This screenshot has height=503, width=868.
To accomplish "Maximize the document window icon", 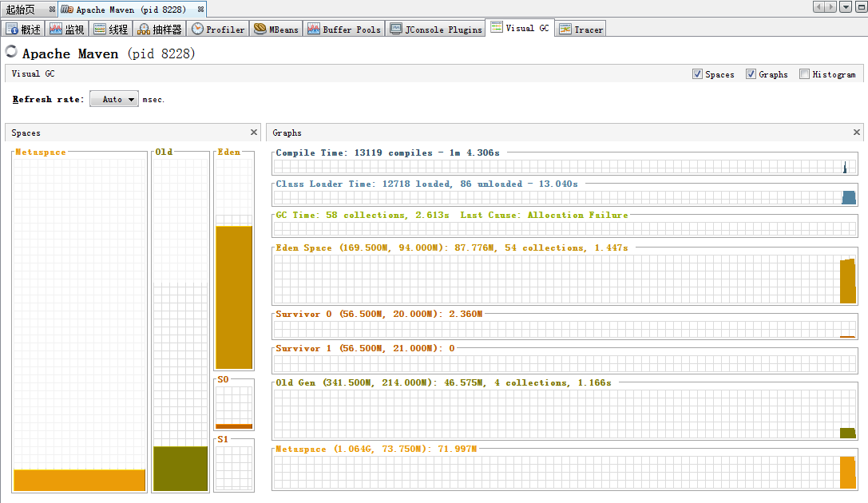I will pyautogui.click(x=862, y=7).
